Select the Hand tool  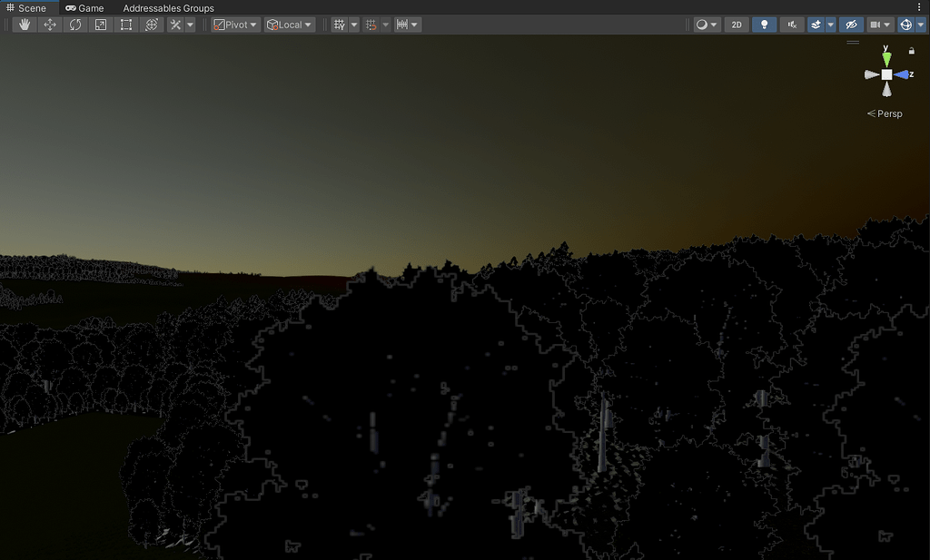(25, 25)
